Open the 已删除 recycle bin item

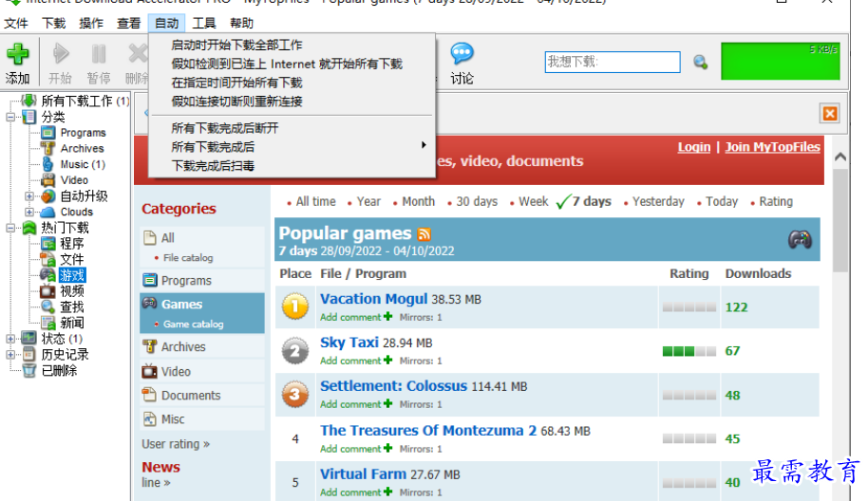pos(59,370)
